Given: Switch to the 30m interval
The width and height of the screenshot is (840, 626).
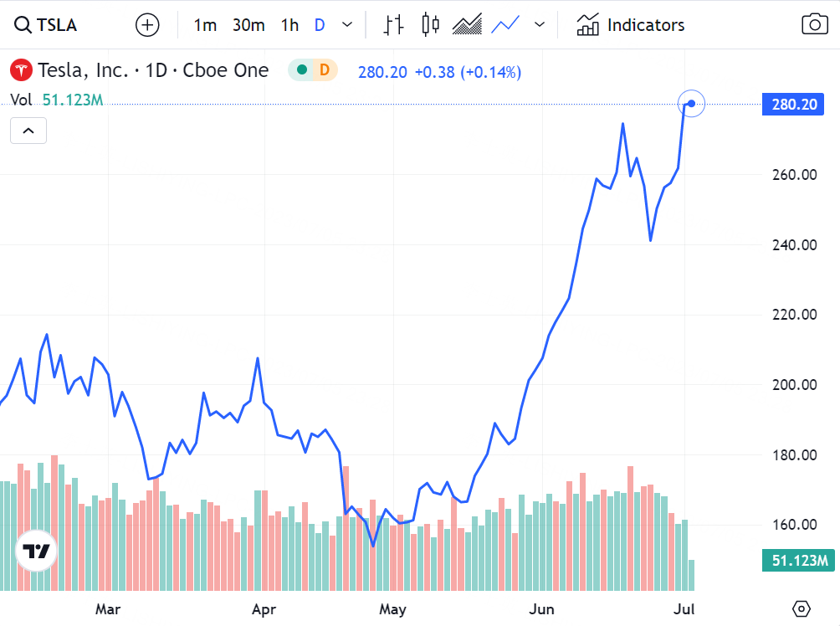Looking at the screenshot, I should coord(248,25).
